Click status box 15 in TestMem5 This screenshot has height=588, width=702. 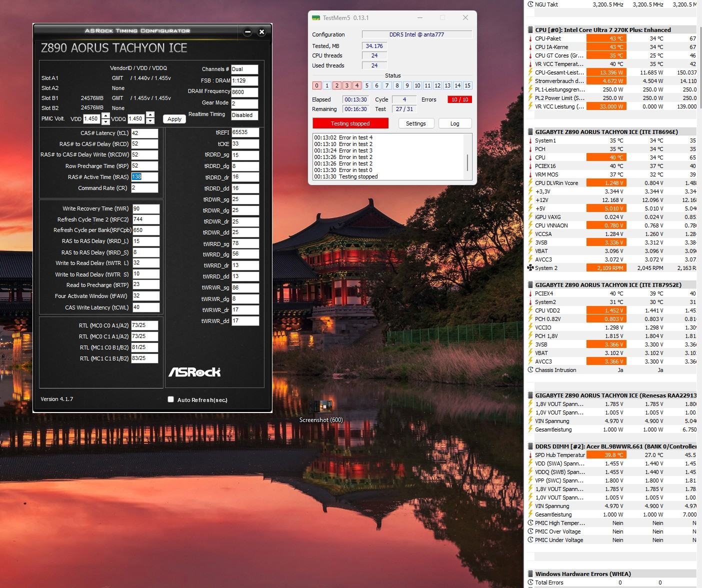[x=467, y=85]
